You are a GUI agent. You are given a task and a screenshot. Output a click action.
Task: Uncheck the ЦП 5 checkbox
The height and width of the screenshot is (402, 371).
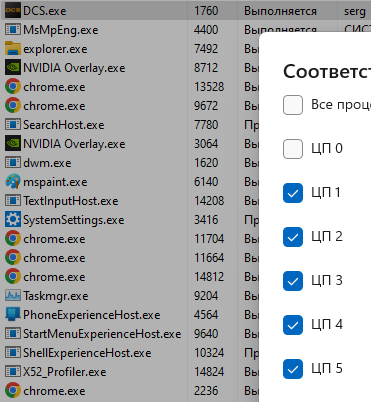(x=293, y=369)
